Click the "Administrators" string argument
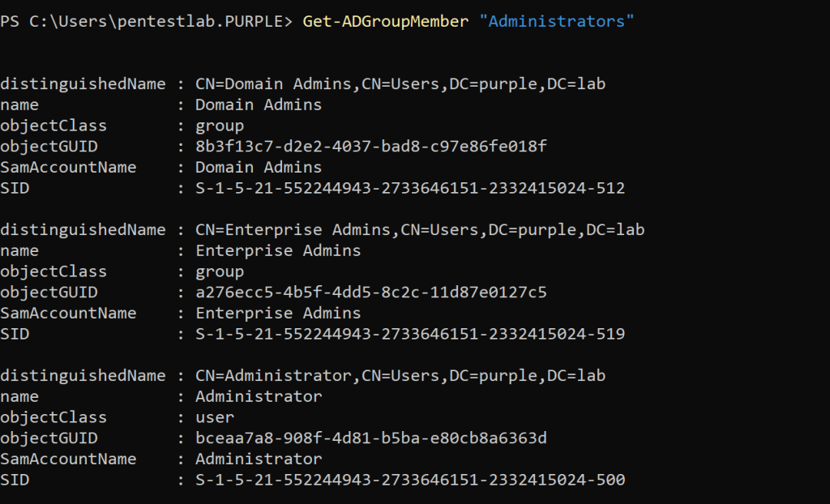830x504 pixels. (x=557, y=21)
